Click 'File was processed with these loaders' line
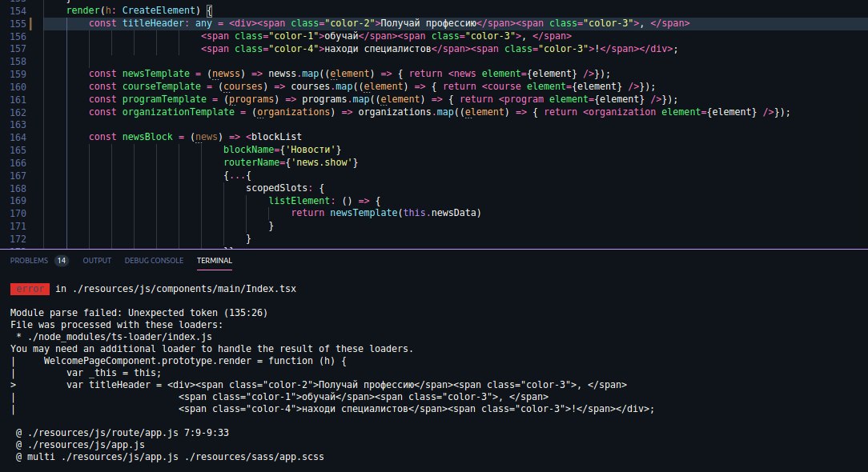Image resolution: width=868 pixels, height=472 pixels. point(117,325)
